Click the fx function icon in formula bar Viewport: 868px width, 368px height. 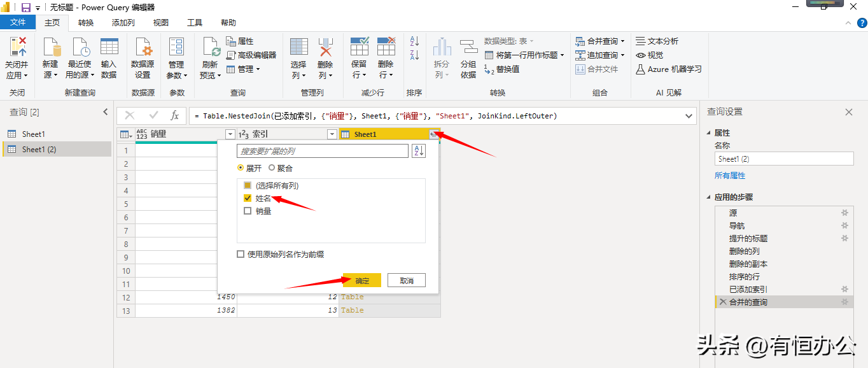click(174, 116)
